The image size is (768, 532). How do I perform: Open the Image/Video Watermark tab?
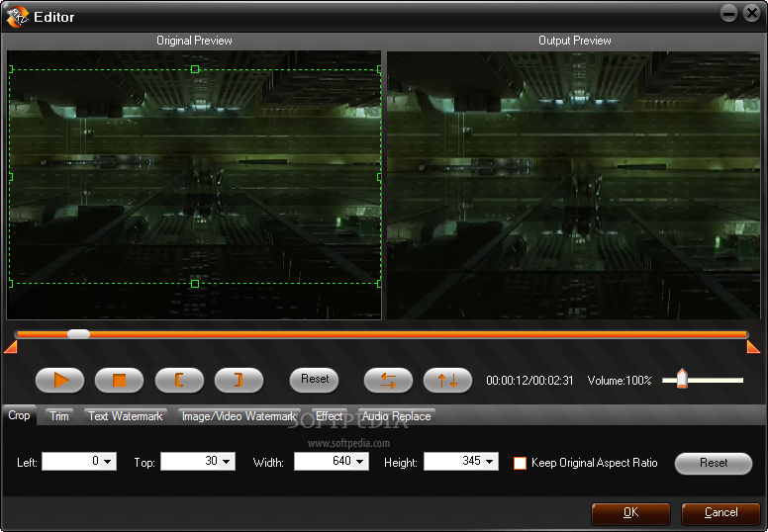pyautogui.click(x=240, y=416)
